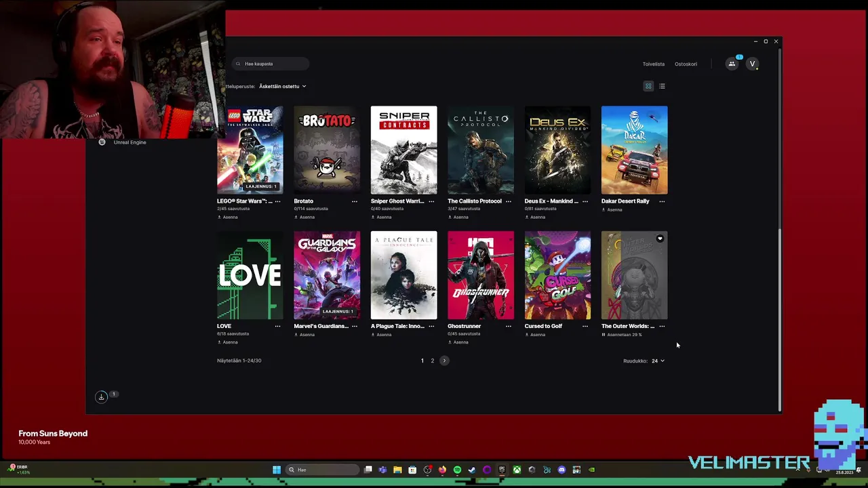Open the Ghostrunner game cover

click(x=481, y=275)
